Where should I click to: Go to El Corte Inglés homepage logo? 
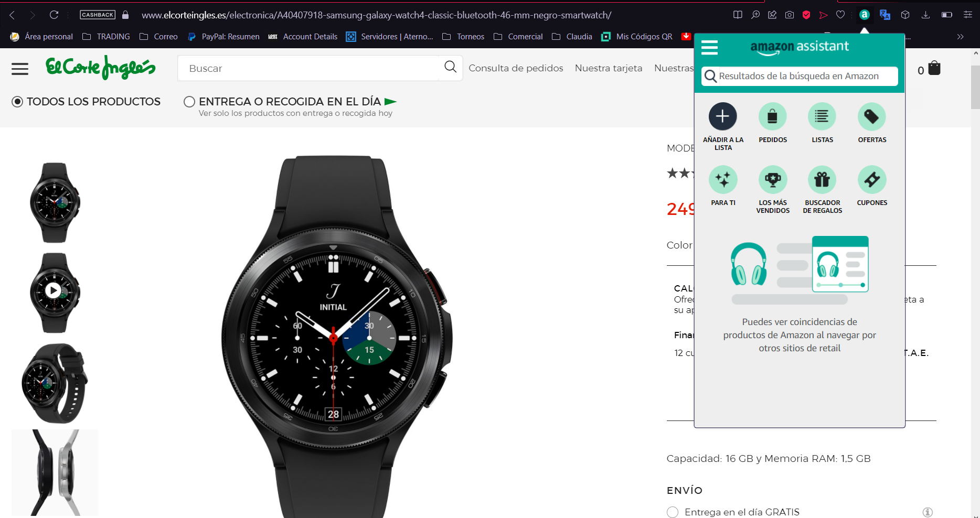click(100, 68)
